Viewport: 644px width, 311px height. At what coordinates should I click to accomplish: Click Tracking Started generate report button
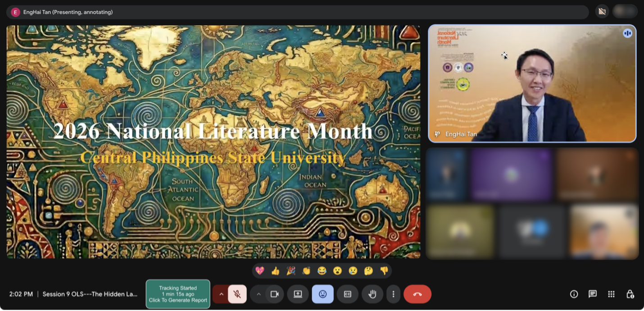[178, 294]
